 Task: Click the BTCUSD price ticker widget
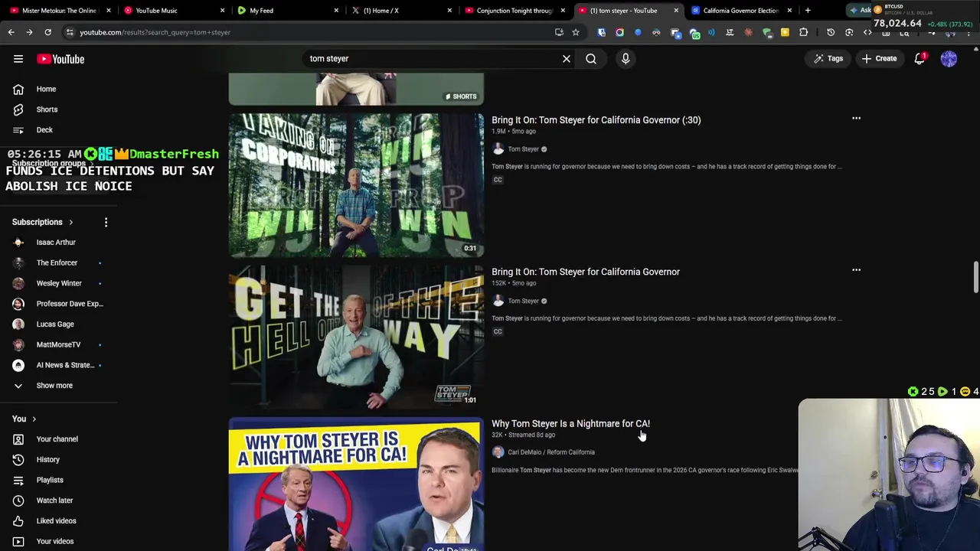click(923, 16)
